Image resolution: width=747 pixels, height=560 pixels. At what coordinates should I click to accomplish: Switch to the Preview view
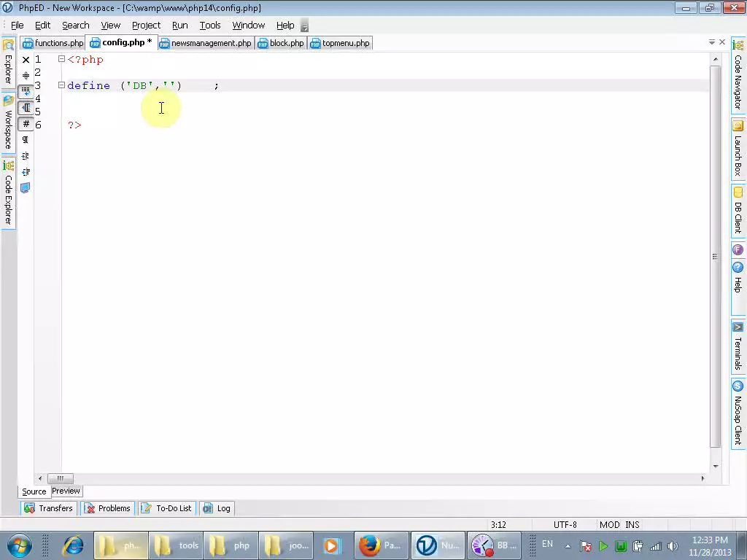click(66, 491)
